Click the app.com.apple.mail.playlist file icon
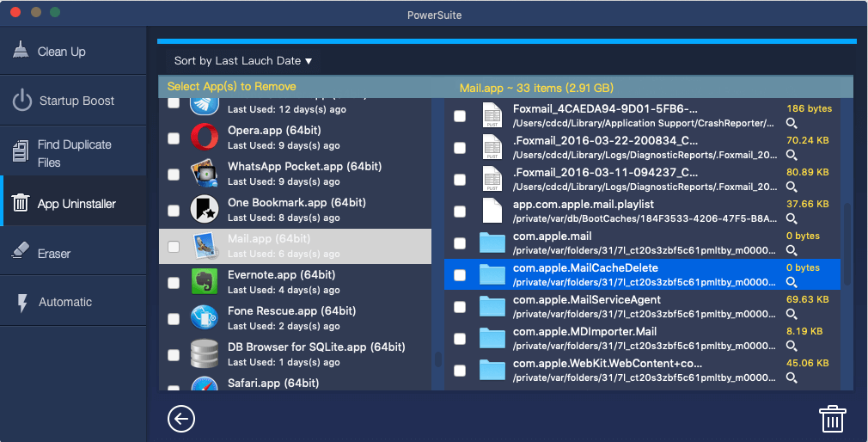Image resolution: width=868 pixels, height=442 pixels. (492, 211)
